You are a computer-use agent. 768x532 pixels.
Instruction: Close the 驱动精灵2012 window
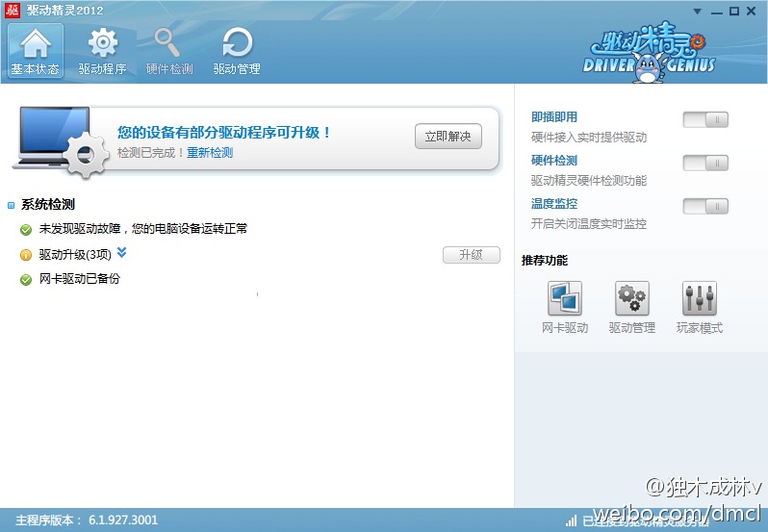pyautogui.click(x=751, y=11)
